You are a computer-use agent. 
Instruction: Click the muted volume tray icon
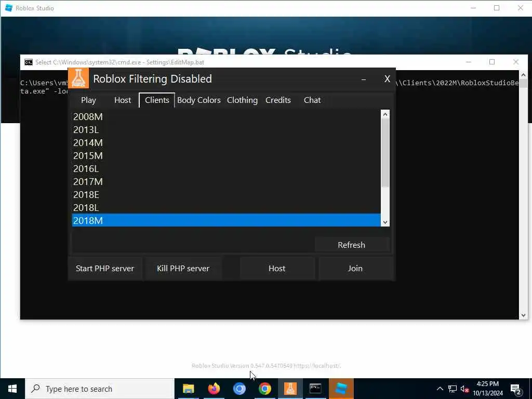coord(464,389)
